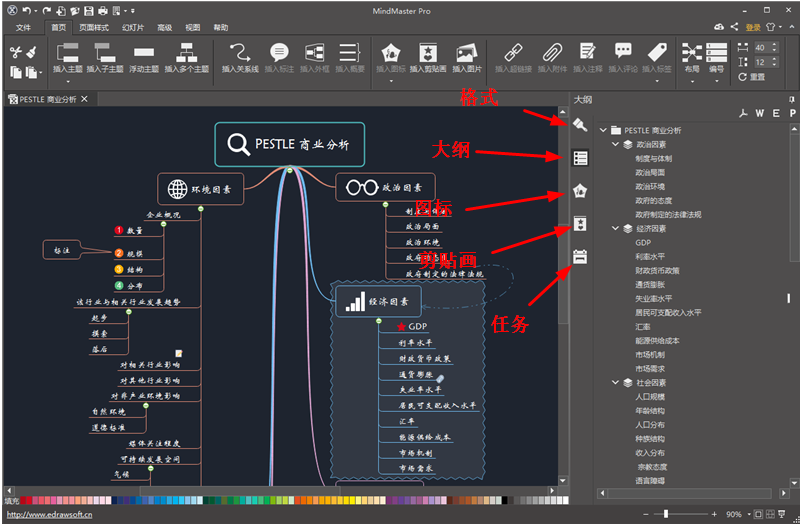This screenshot has width=800, height=524.
Task: Switch to 高级 ribbon tab
Action: coord(164,28)
